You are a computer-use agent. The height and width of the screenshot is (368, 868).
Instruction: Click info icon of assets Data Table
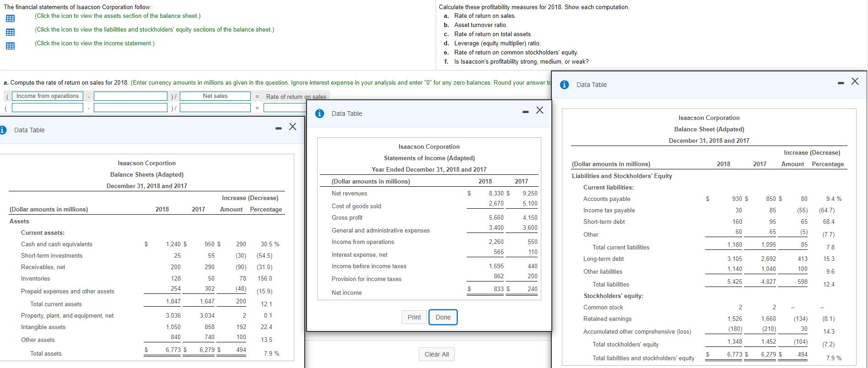[x=2, y=130]
